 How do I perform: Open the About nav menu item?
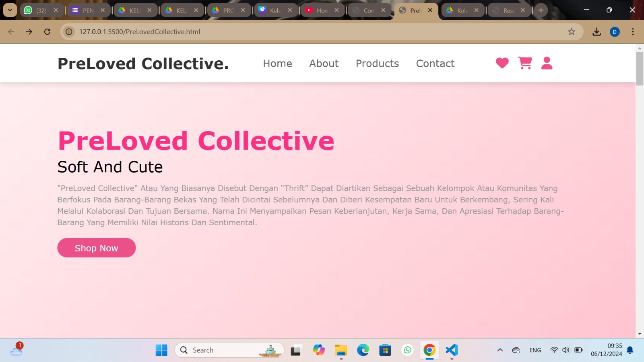[324, 64]
